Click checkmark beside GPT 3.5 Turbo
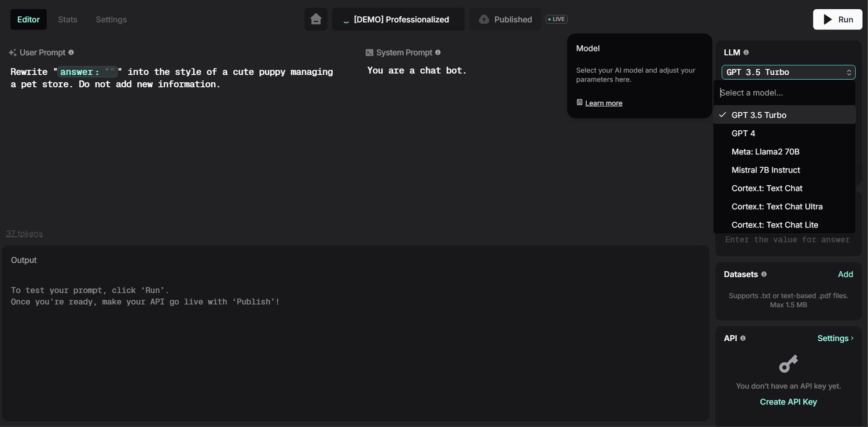Viewport: 868px width, 427px height. click(x=722, y=115)
